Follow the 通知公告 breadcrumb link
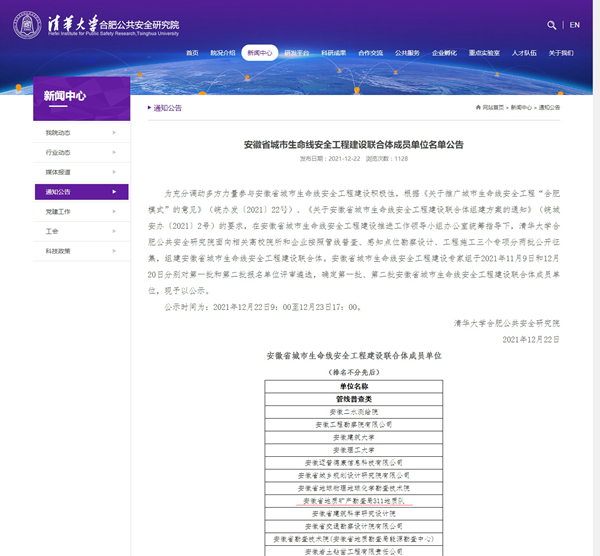The height and width of the screenshot is (556, 600). point(549,108)
